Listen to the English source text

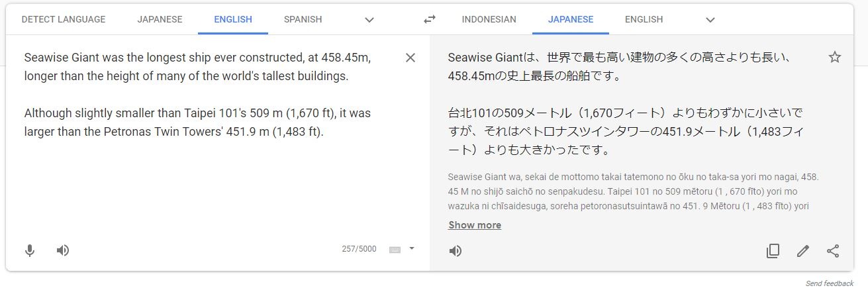63,250
